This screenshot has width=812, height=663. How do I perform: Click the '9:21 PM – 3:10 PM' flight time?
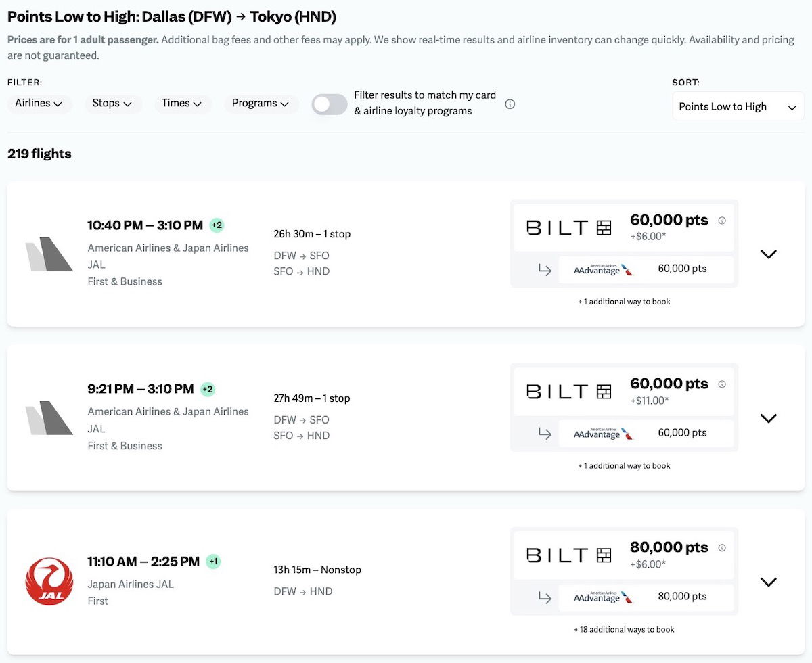tap(141, 389)
